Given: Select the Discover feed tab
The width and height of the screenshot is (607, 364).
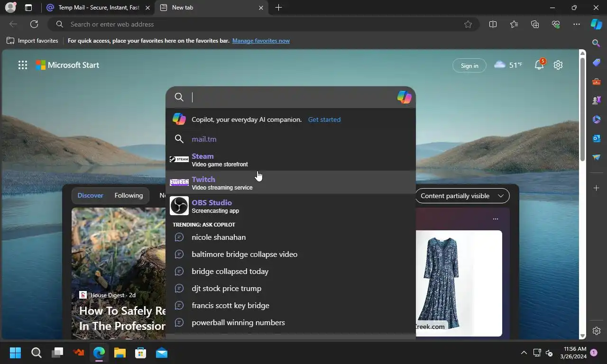Looking at the screenshot, I should click(90, 195).
